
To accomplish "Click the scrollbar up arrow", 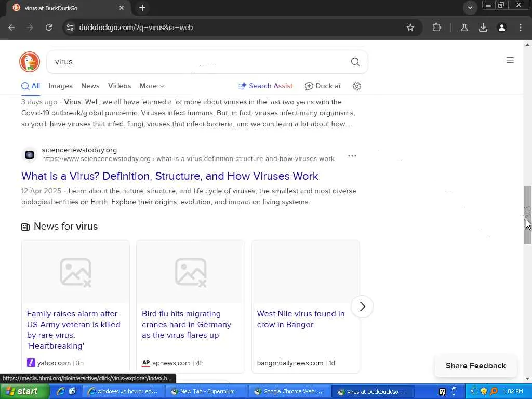I will (x=527, y=45).
